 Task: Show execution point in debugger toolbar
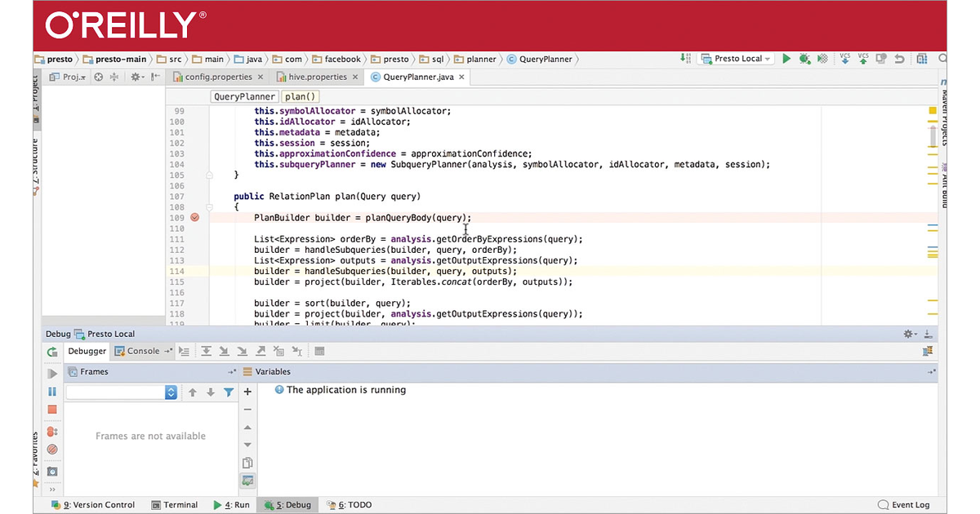[x=184, y=352]
